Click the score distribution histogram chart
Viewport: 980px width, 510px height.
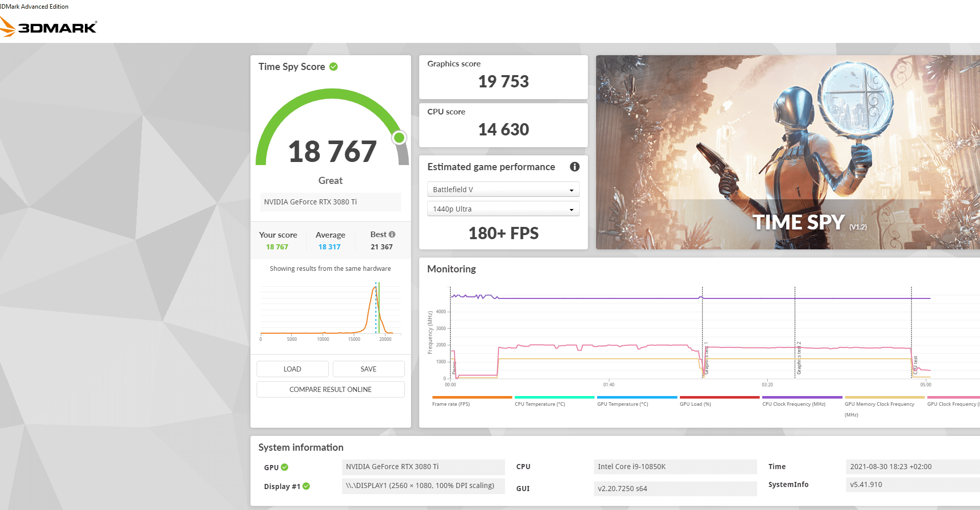330,311
